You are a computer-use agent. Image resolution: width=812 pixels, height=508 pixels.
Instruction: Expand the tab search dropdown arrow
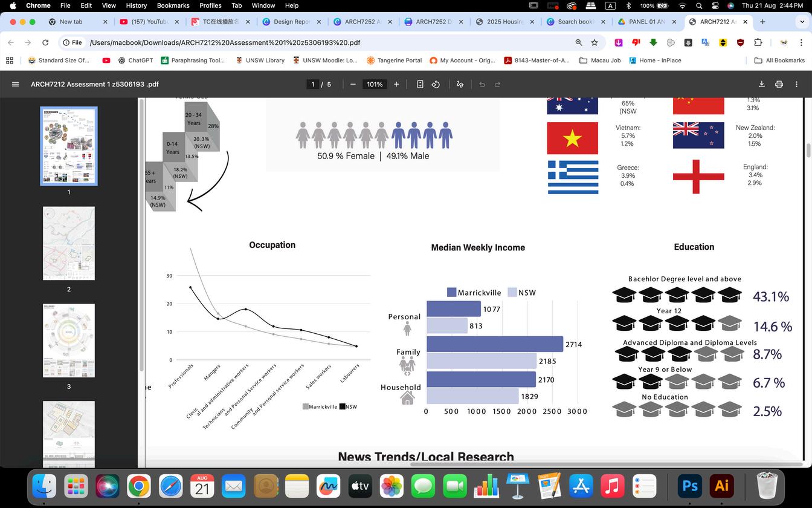pyautogui.click(x=802, y=21)
